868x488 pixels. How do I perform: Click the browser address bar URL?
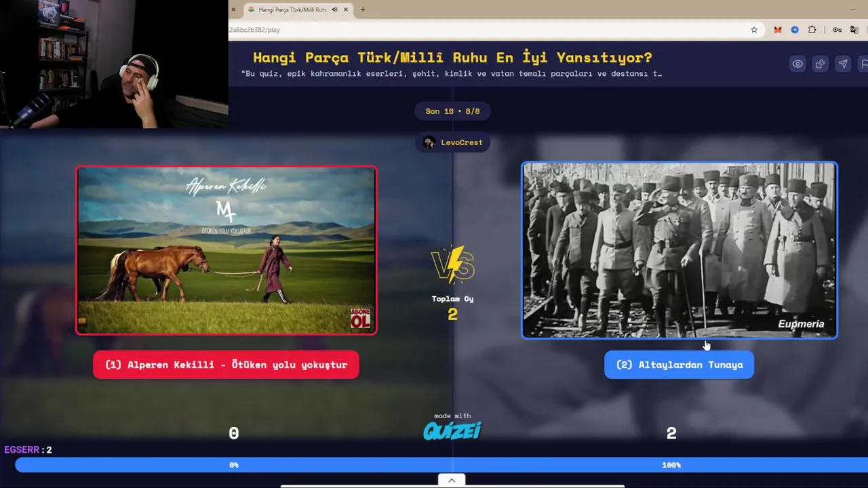pos(255,30)
